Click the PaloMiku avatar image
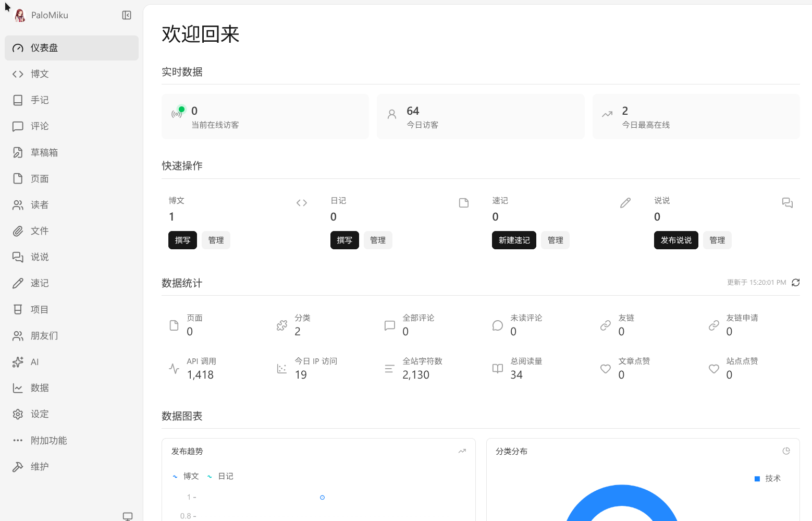The height and width of the screenshot is (521, 812). [20, 15]
